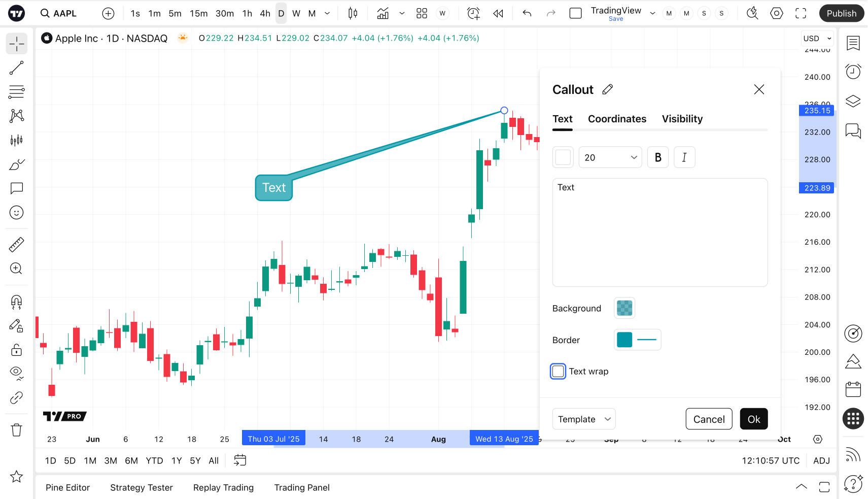Start bar replay

pyautogui.click(x=498, y=13)
